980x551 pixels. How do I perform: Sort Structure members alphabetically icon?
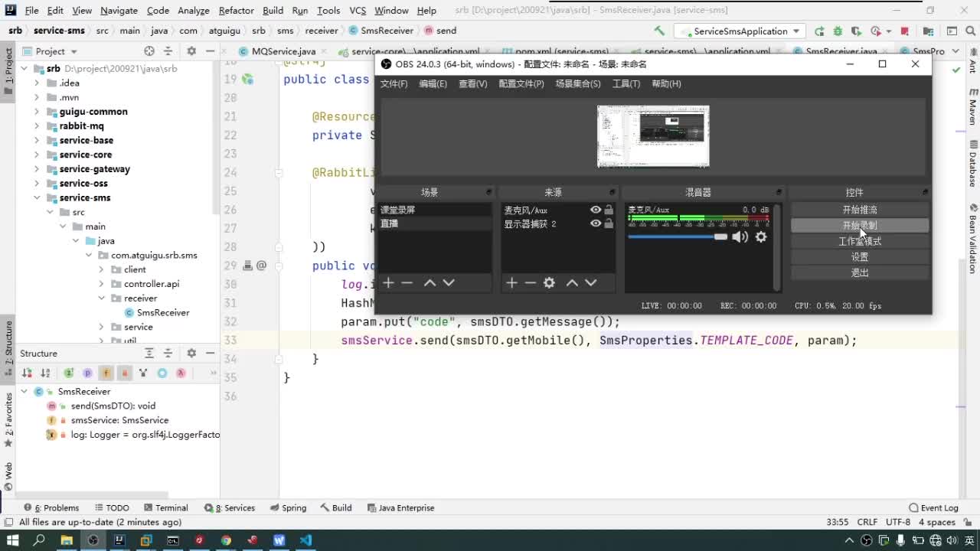point(46,373)
